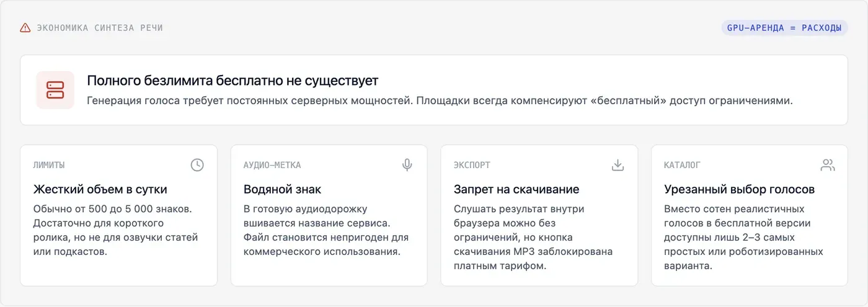
Task: Click the «КАТАЛОГ» label
Action: [x=682, y=165]
